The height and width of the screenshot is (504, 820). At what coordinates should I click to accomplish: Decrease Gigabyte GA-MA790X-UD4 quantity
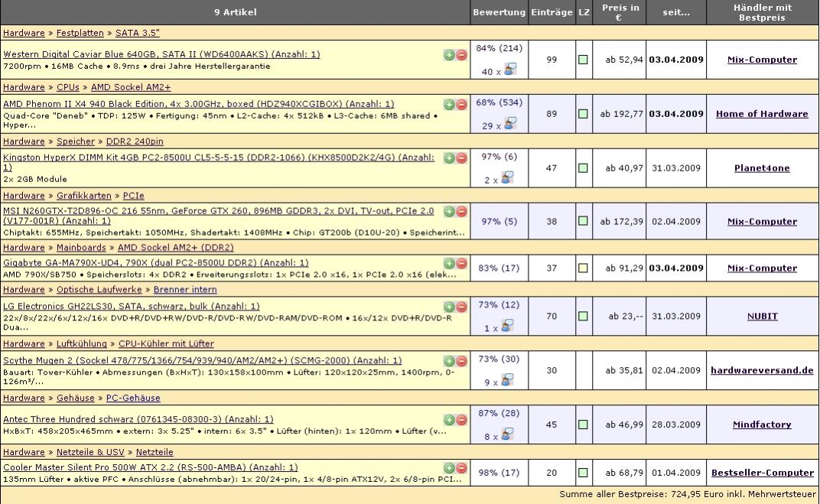(461, 264)
